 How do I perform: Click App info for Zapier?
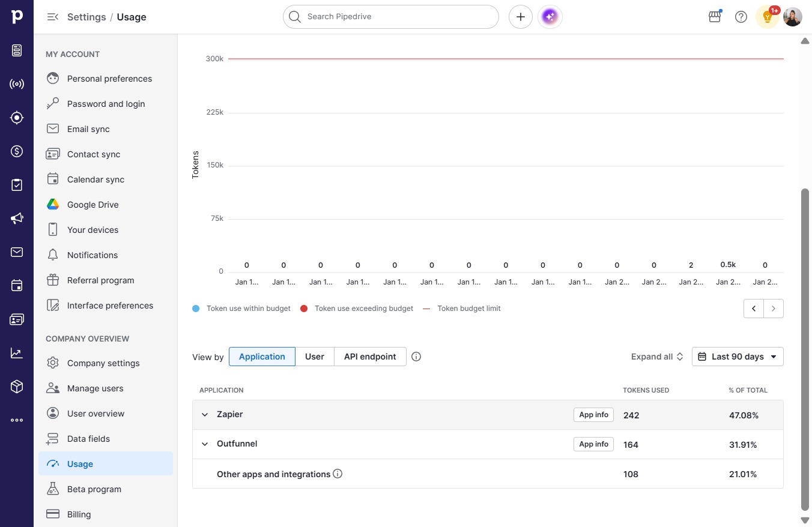pyautogui.click(x=593, y=415)
